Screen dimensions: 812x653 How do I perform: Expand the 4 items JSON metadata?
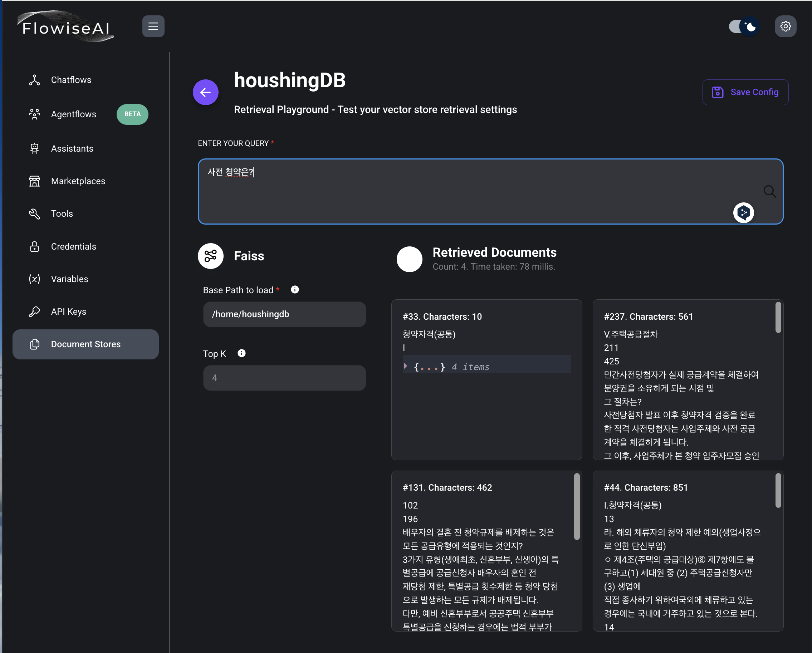click(406, 366)
